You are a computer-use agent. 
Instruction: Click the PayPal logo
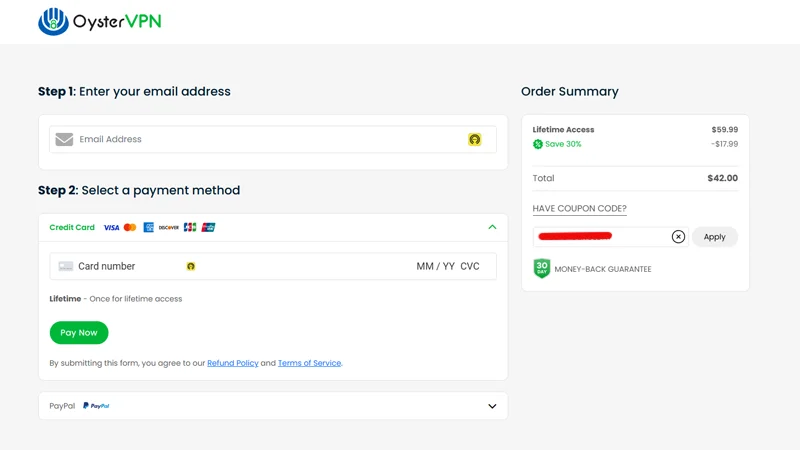(96, 406)
